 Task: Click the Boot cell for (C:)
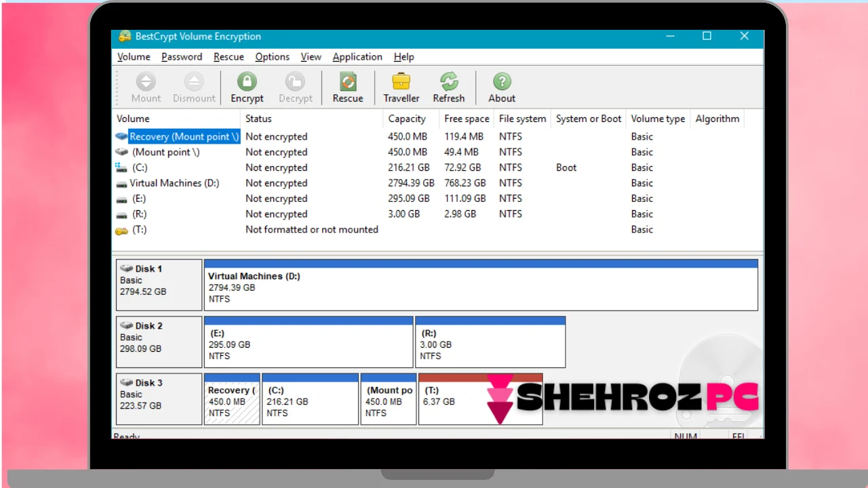click(x=566, y=167)
